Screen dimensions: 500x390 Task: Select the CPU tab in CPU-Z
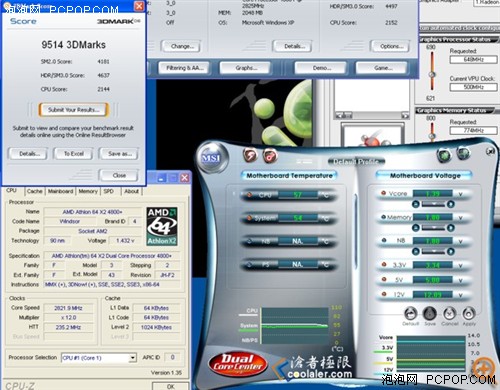pyautogui.click(x=12, y=191)
